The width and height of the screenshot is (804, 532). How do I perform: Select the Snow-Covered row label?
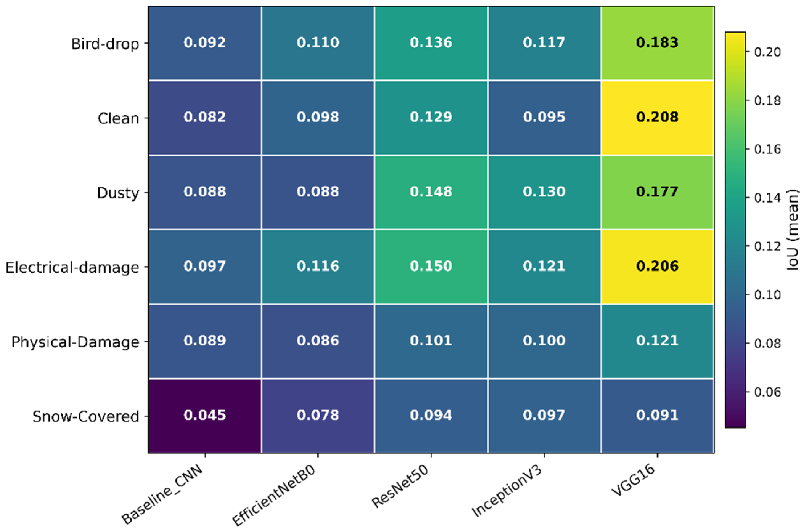click(86, 416)
